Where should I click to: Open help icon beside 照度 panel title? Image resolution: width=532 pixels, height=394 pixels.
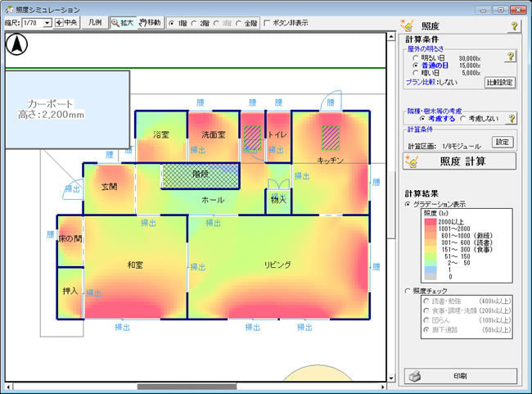tap(514, 26)
